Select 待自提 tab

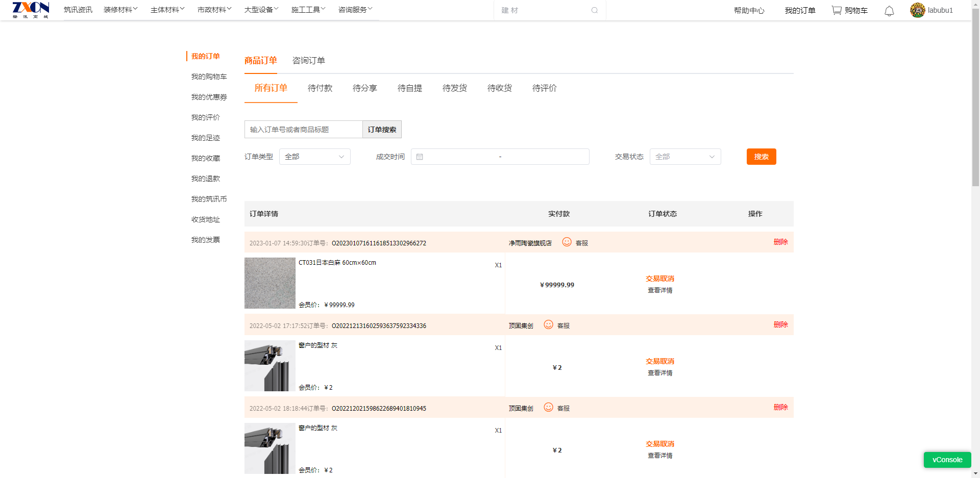pos(410,88)
